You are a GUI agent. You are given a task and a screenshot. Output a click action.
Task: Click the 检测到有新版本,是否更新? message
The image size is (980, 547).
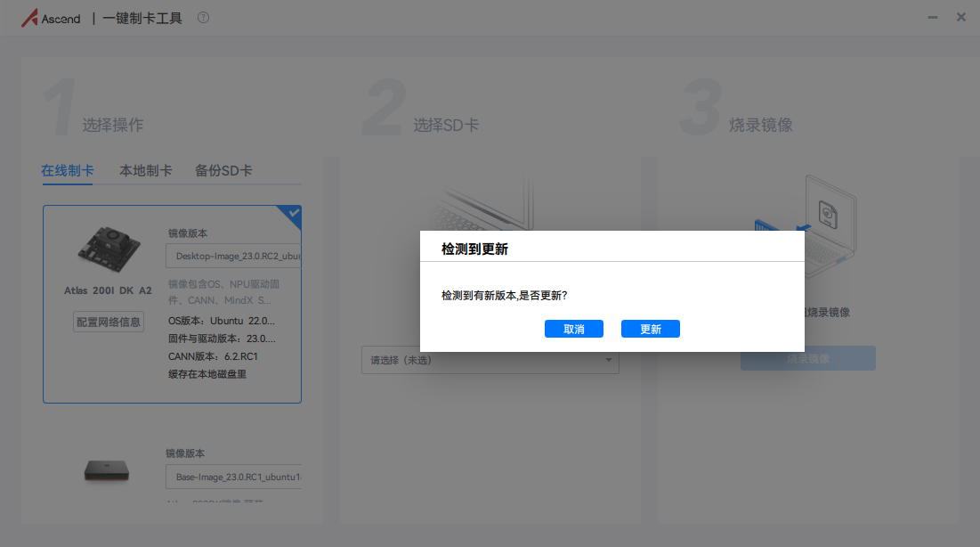(x=504, y=296)
